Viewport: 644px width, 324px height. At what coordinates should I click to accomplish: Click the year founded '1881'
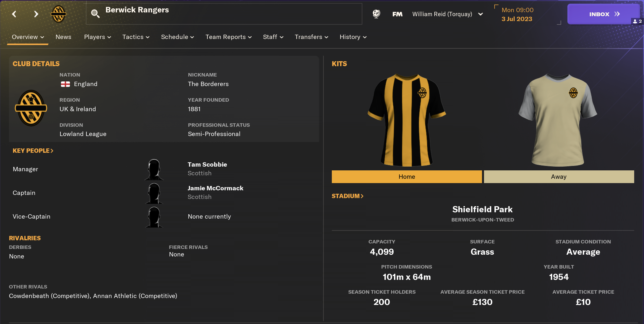[x=194, y=109]
